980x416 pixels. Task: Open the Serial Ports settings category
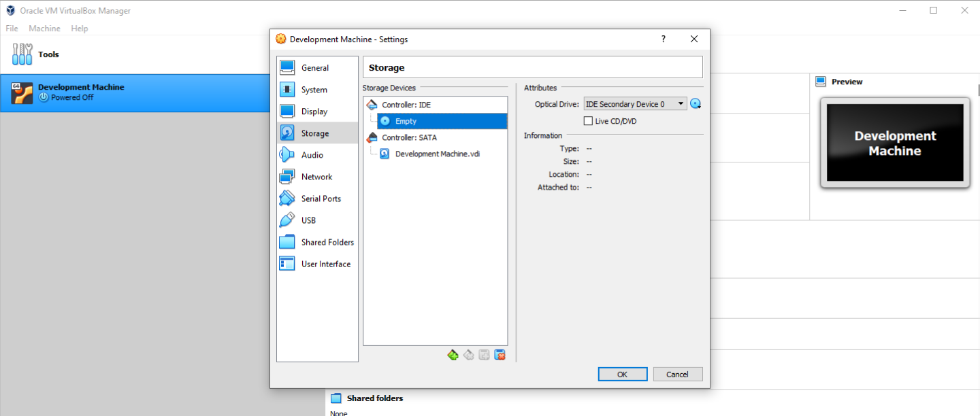coord(317,198)
